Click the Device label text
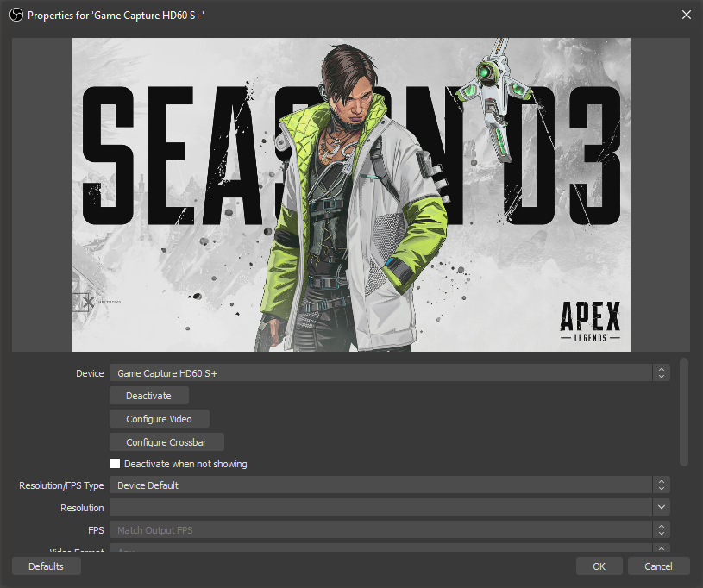Screen dimensions: 703x588 90,373
